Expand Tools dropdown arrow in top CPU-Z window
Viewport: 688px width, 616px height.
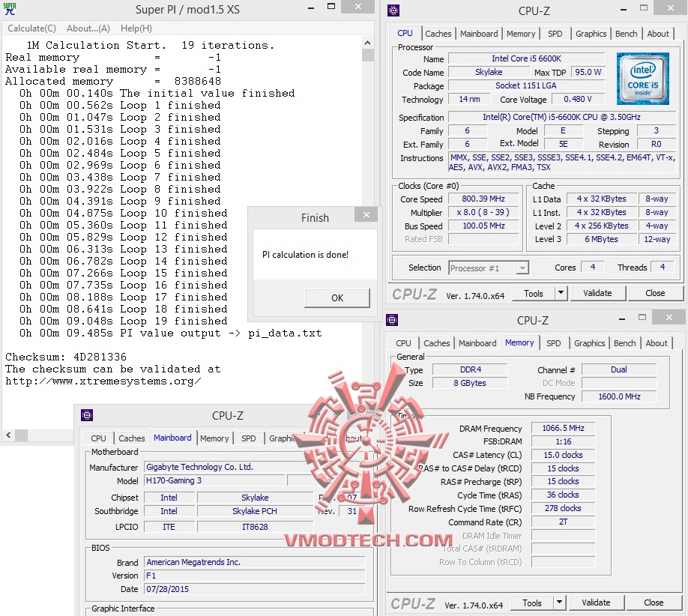[x=561, y=294]
